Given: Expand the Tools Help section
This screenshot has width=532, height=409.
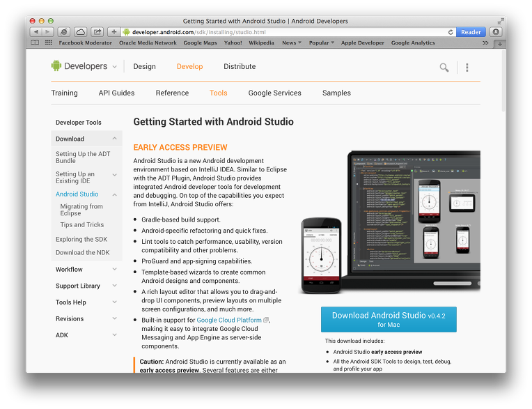Looking at the screenshot, I should 115,302.
